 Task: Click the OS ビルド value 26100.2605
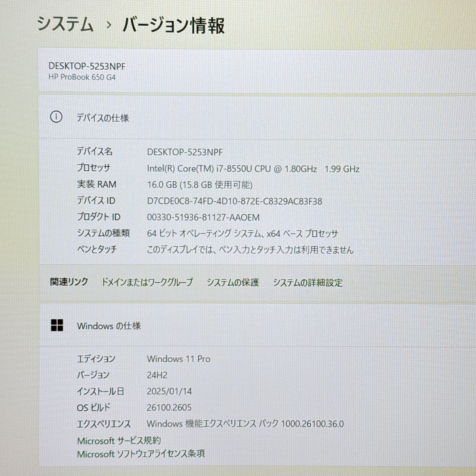169,407
